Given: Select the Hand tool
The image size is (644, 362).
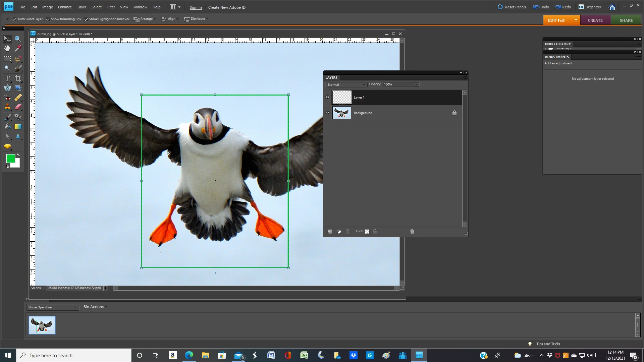Looking at the screenshot, I should (7, 49).
